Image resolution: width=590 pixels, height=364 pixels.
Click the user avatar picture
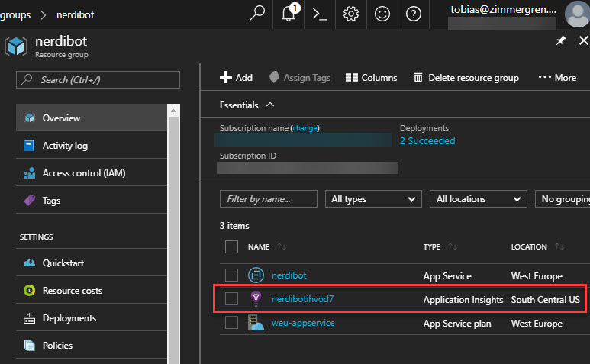coord(578,14)
